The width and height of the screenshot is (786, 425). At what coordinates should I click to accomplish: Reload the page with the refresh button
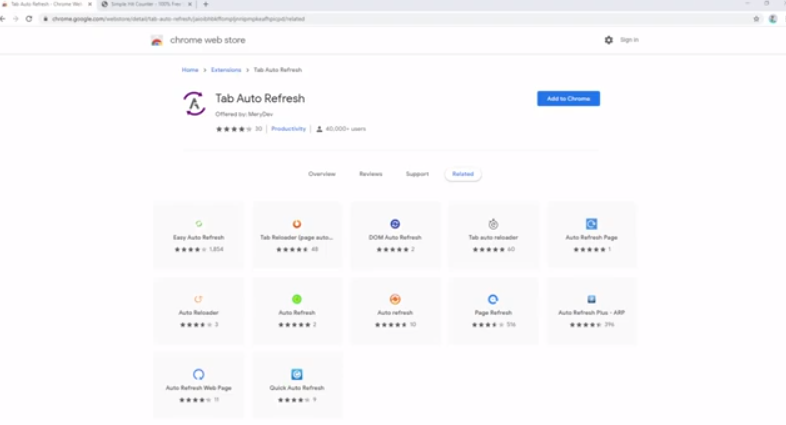click(x=29, y=19)
